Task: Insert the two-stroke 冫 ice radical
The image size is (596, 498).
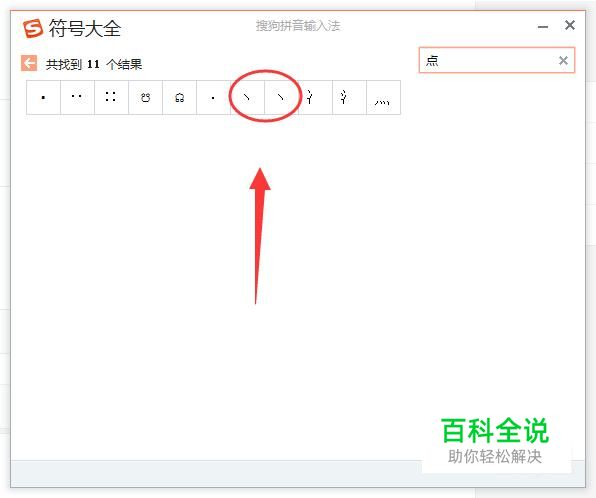Action: [x=315, y=97]
